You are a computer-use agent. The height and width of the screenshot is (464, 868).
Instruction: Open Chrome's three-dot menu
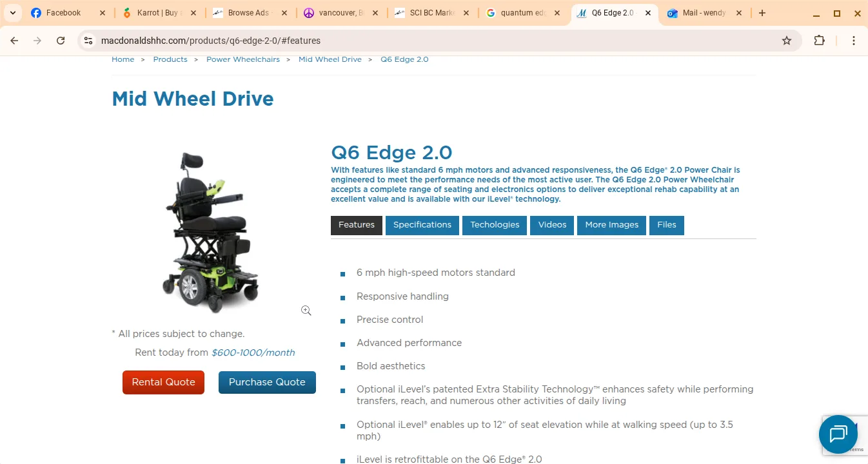pos(854,40)
